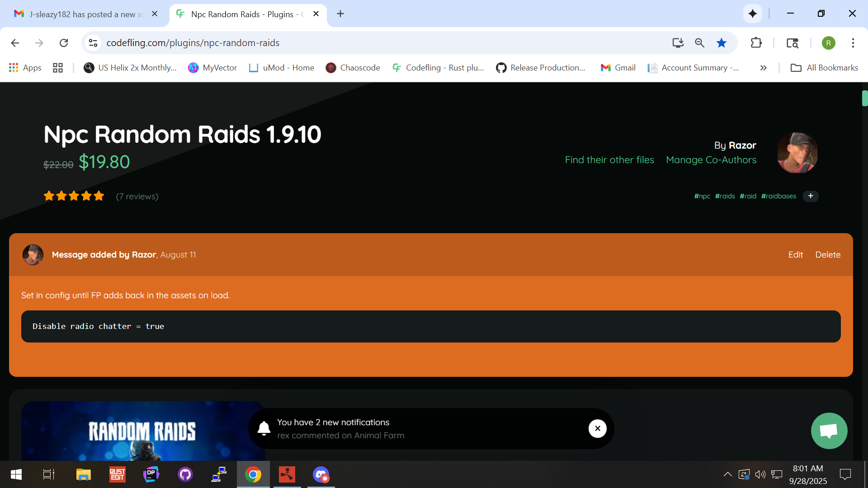Reload the current page
The width and height of the screenshot is (868, 488).
[x=64, y=43]
